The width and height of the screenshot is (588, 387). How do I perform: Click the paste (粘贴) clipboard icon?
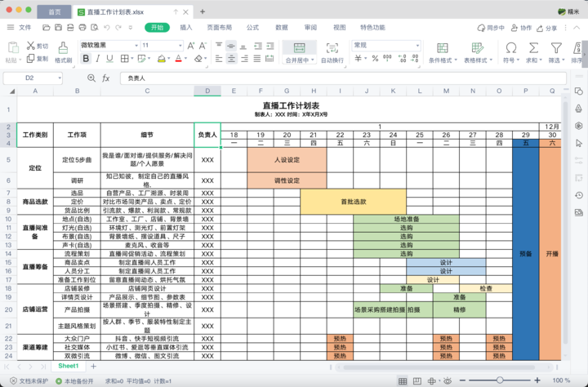click(13, 48)
